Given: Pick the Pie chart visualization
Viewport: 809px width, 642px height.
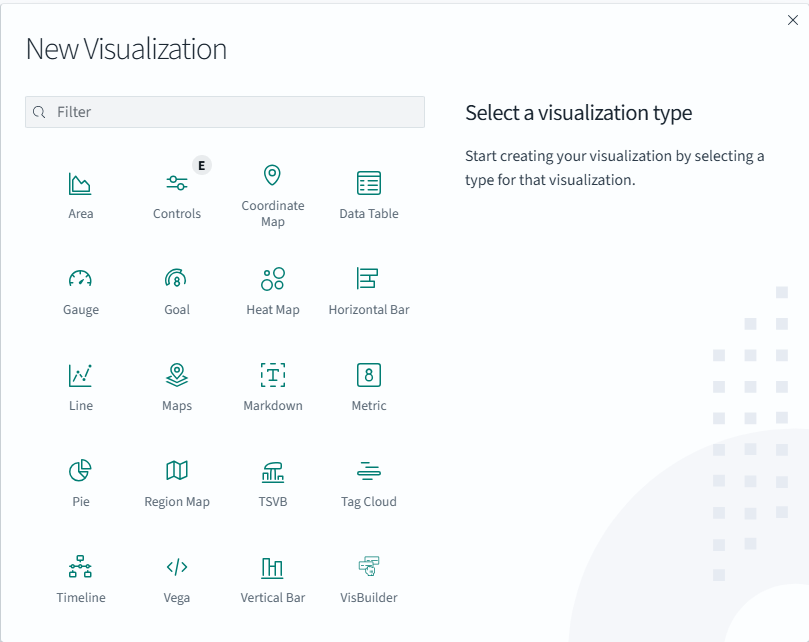Looking at the screenshot, I should 80,483.
